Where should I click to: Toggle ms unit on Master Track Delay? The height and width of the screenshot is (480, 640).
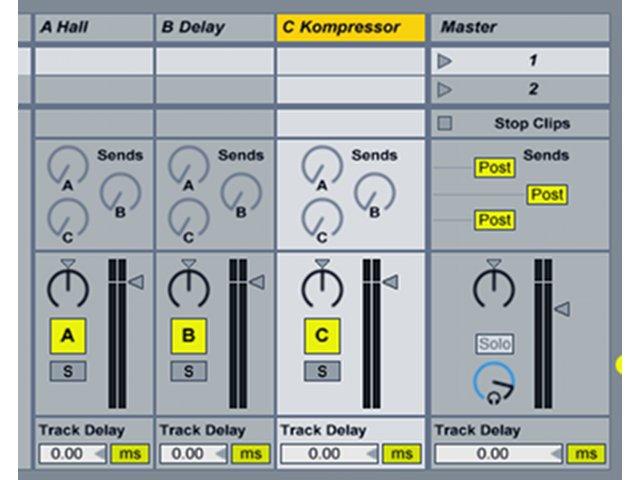(586, 453)
